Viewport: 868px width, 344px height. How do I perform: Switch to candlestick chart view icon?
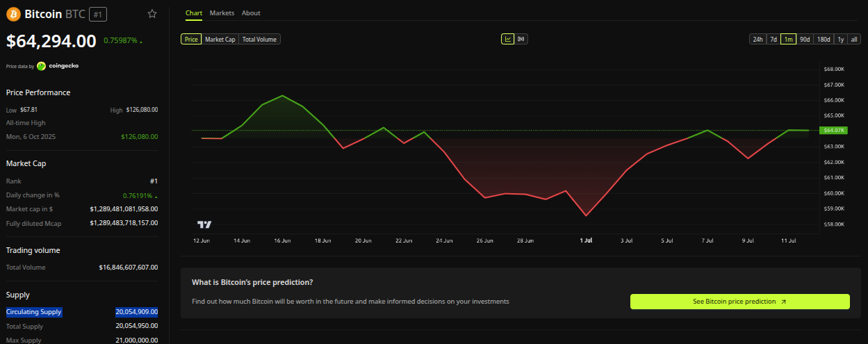click(521, 39)
